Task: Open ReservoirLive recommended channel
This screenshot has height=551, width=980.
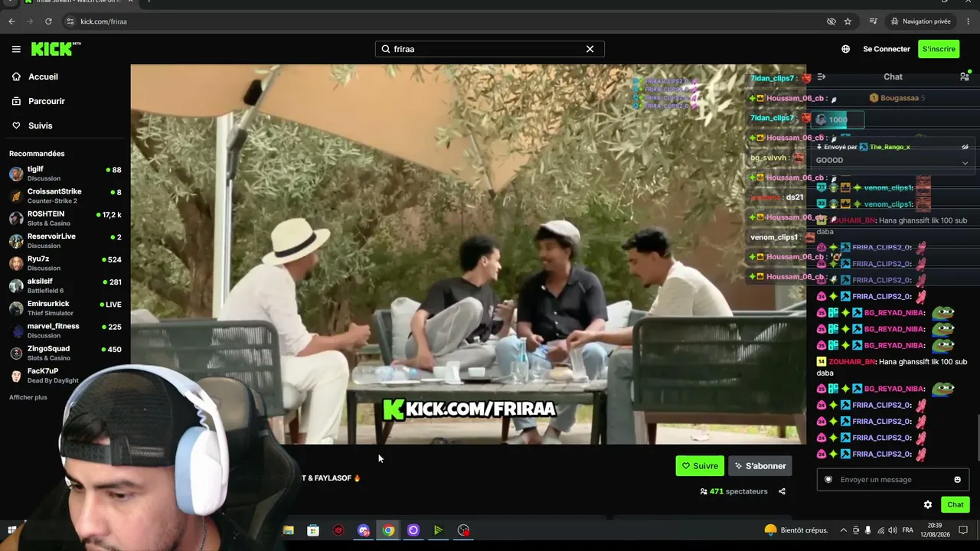Action: point(65,240)
